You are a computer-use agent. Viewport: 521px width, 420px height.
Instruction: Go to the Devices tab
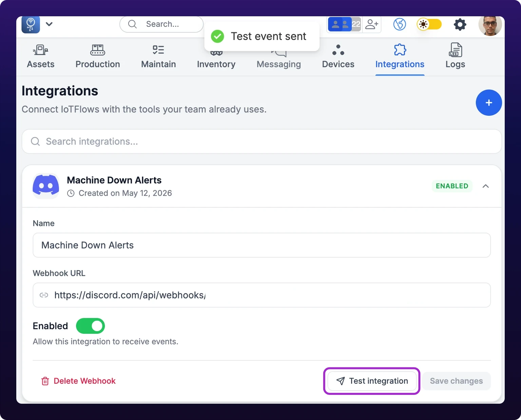point(338,56)
